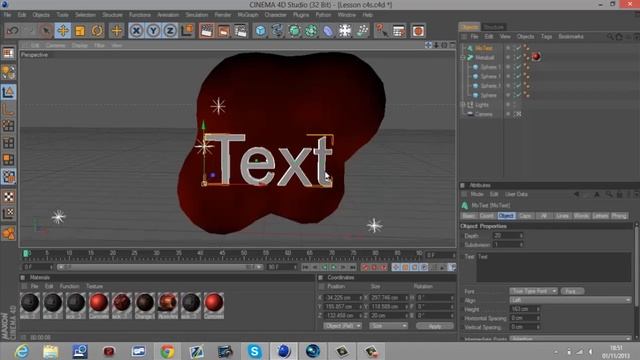This screenshot has width=640, height=360.
Task: Select the first black material sphere
Action: click(30, 303)
